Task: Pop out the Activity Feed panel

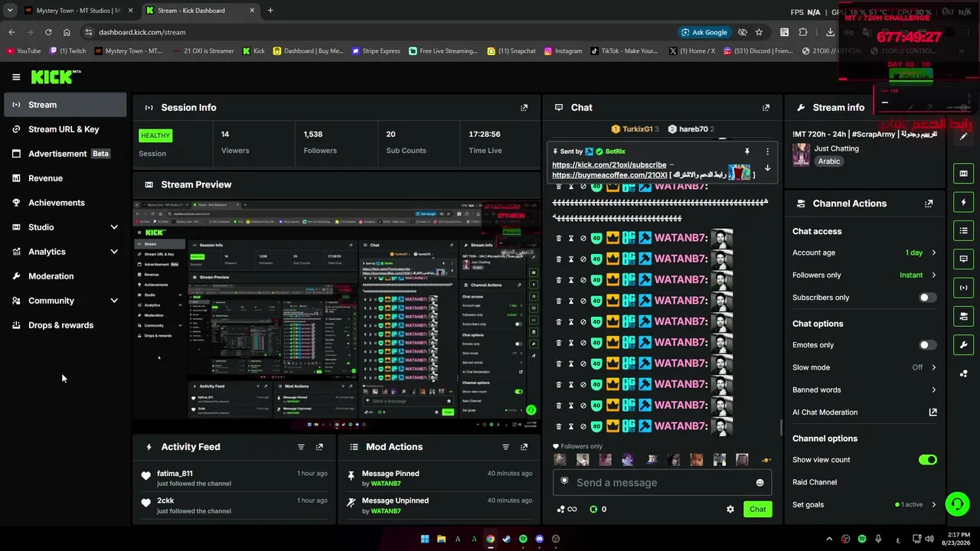Action: [320, 447]
